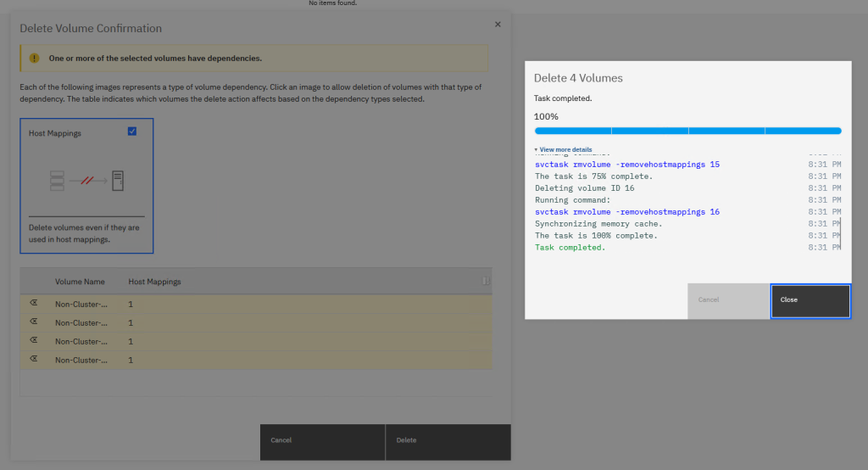Click the rmvolume -removehostmappings 16 command line
The height and width of the screenshot is (470, 868).
[x=627, y=212]
